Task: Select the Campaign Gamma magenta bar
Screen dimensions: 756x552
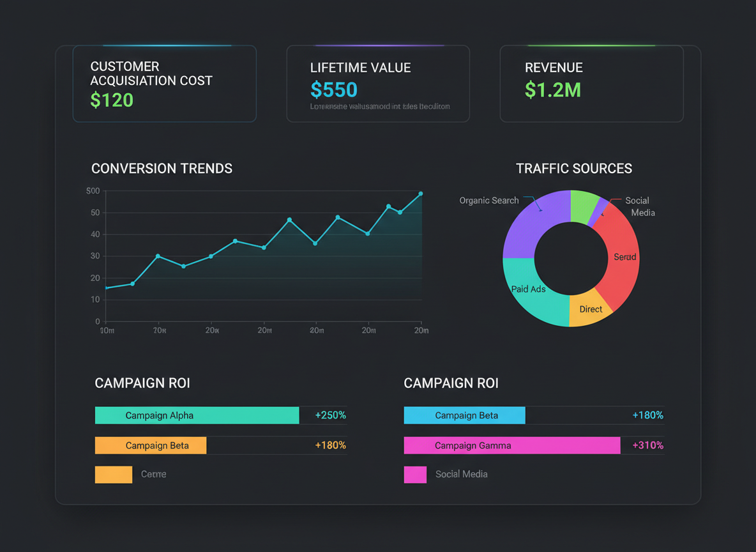Action: click(x=511, y=445)
